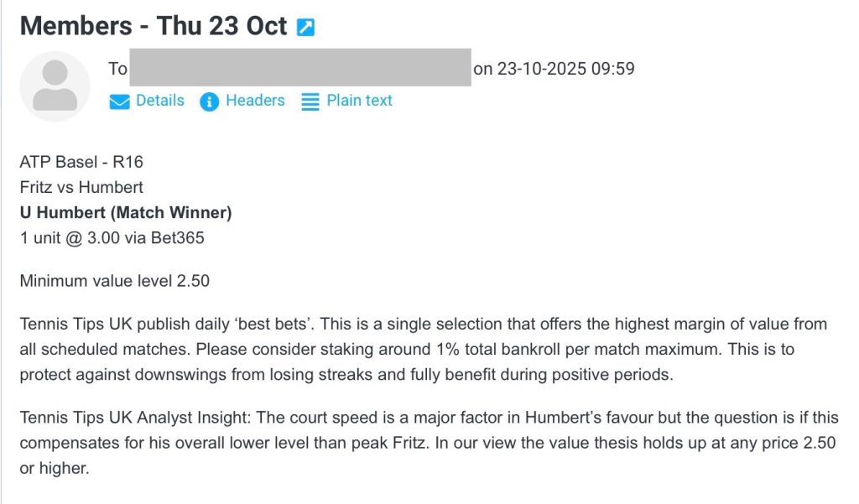
Task: Click the grey sender avatar placeholder
Action: (55, 86)
